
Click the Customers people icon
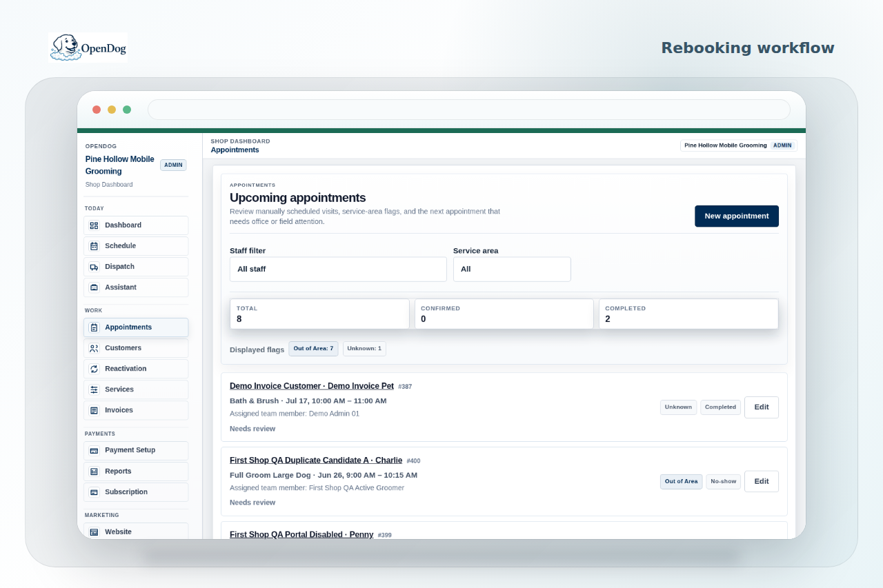point(94,348)
